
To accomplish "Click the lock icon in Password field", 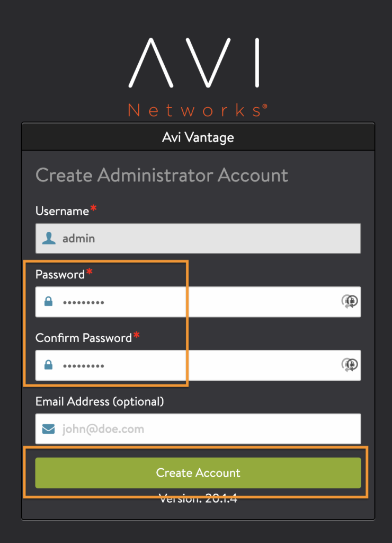I will [x=48, y=301].
